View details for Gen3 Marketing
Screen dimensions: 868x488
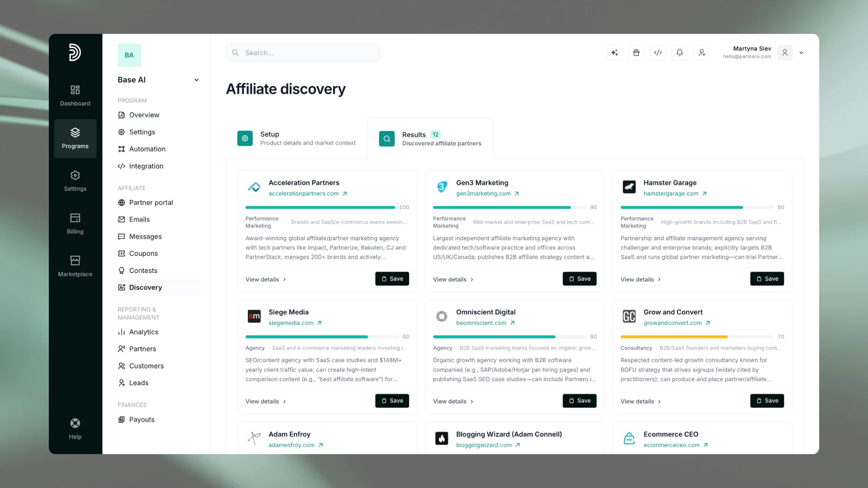coord(453,280)
